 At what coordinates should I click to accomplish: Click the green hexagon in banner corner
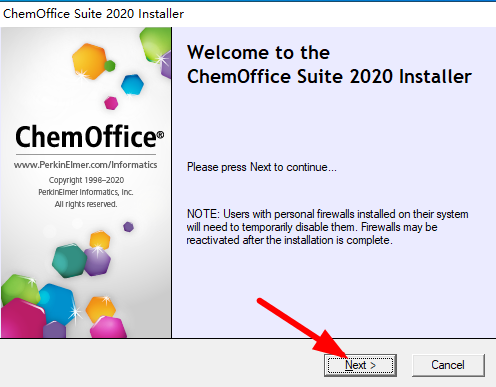coord(155,45)
